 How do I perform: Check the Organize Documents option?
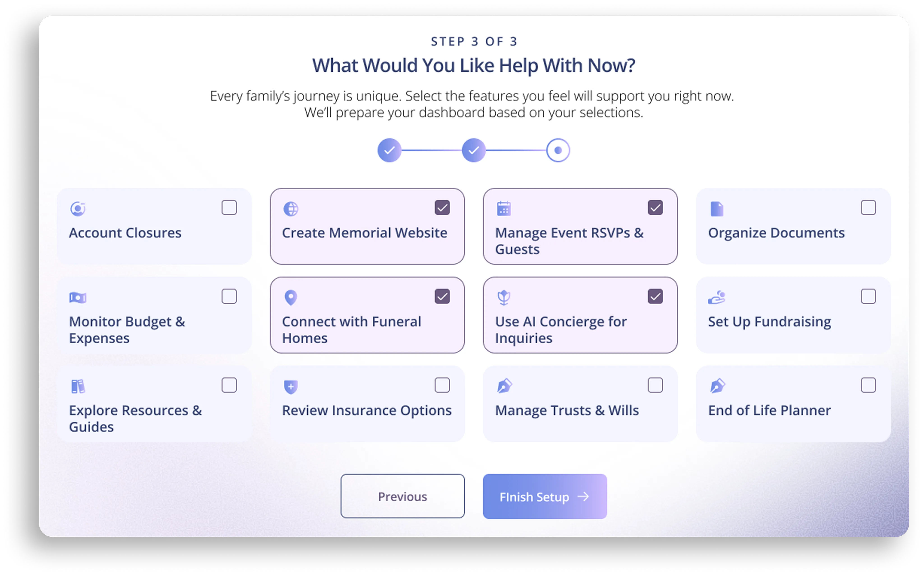pos(869,208)
